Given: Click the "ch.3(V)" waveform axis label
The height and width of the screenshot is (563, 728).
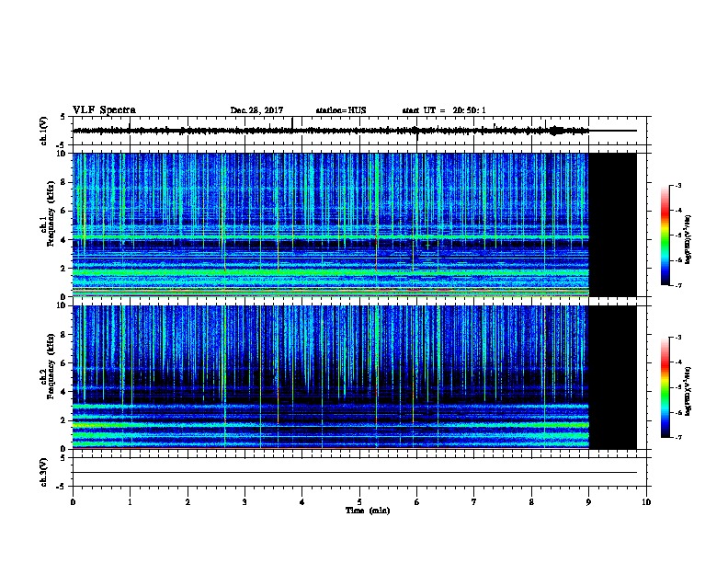Looking at the screenshot, I should [x=43, y=472].
